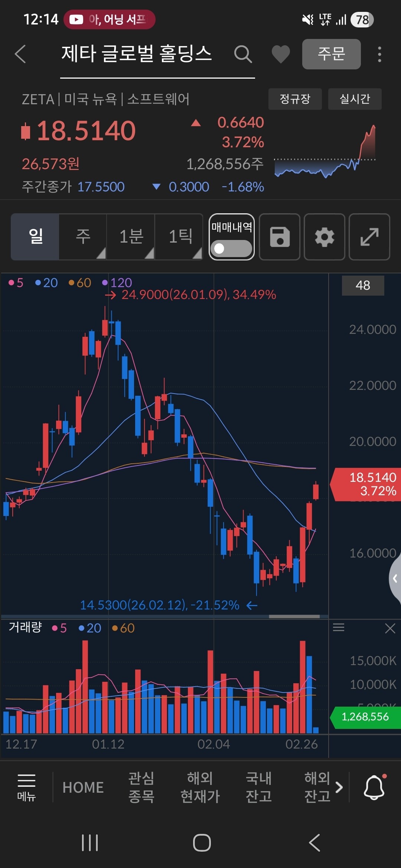Show more bottom tabs with chevron

[x=339, y=787]
